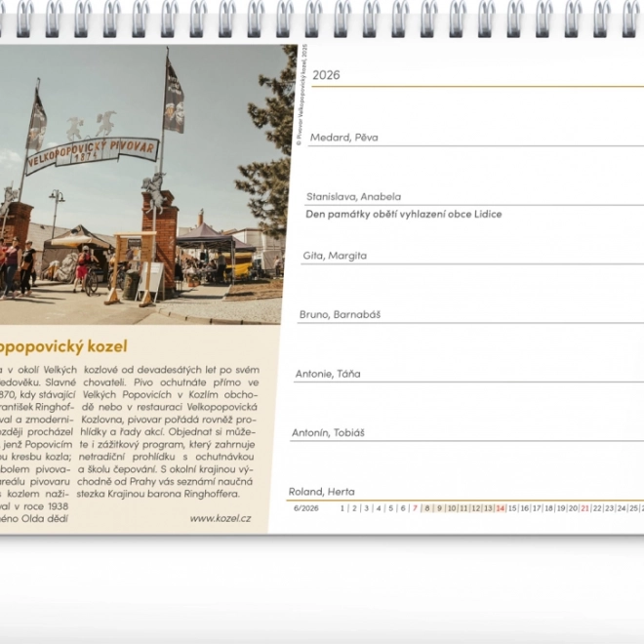Click day 25 in the month strip
The width and height of the screenshot is (644, 644).
click(633, 508)
